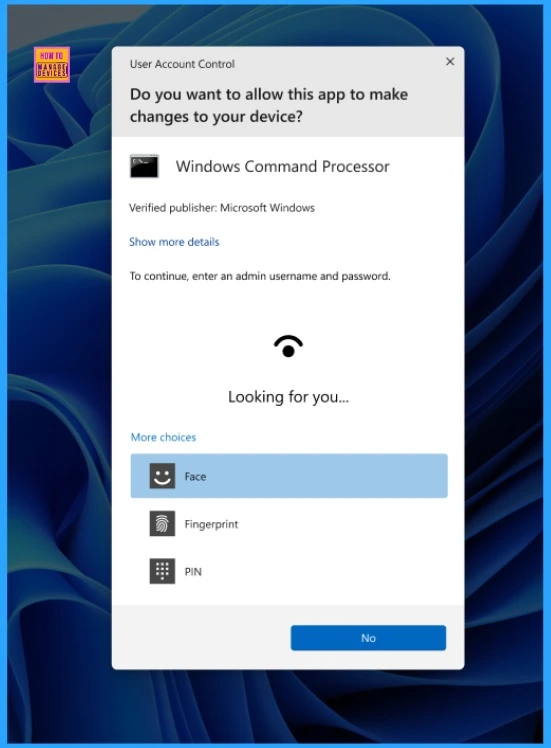Viewport: 551px width, 748px height.
Task: Open Show more details link
Action: point(174,242)
